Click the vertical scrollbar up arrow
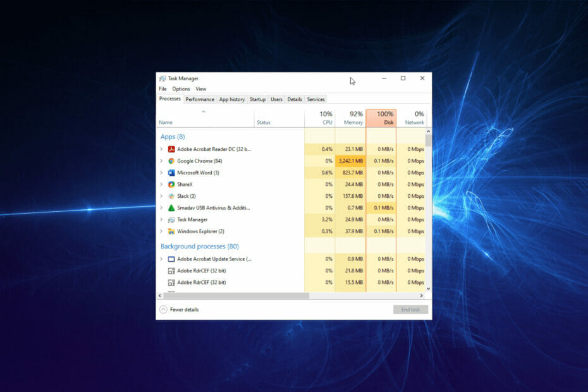 pyautogui.click(x=428, y=132)
